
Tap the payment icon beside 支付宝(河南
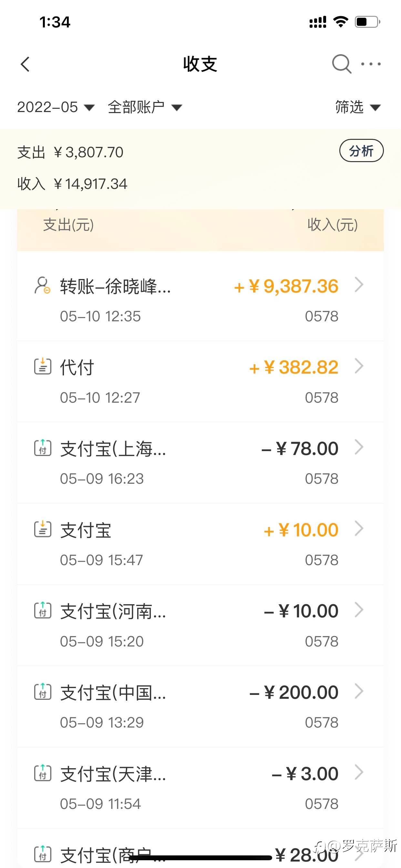coord(43,610)
